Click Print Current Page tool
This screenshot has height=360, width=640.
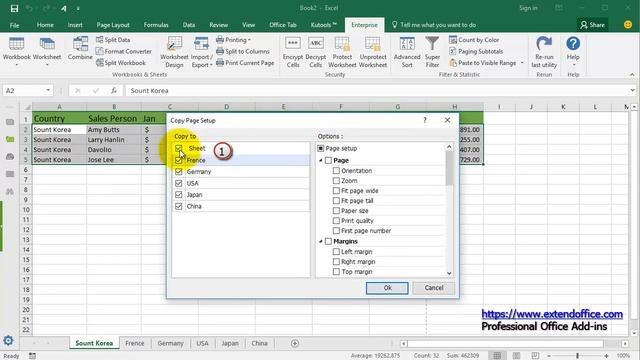245,63
